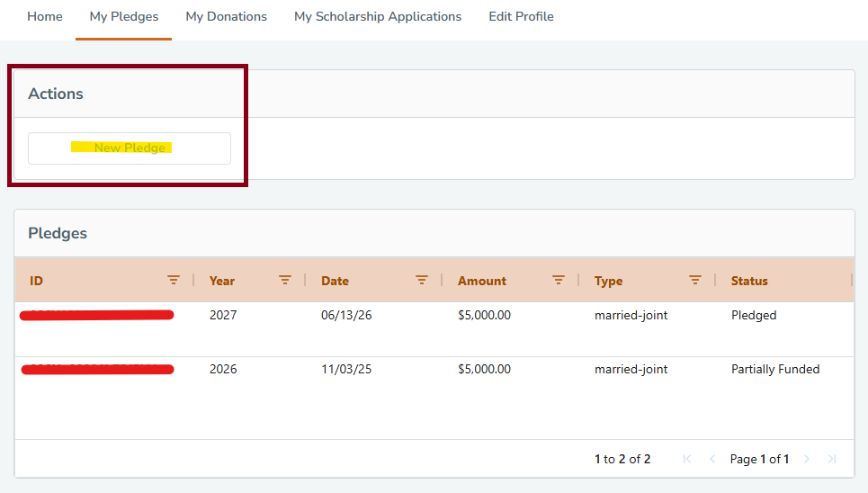Open My Scholarship Applications tab
This screenshot has width=868, height=493.
[378, 16]
